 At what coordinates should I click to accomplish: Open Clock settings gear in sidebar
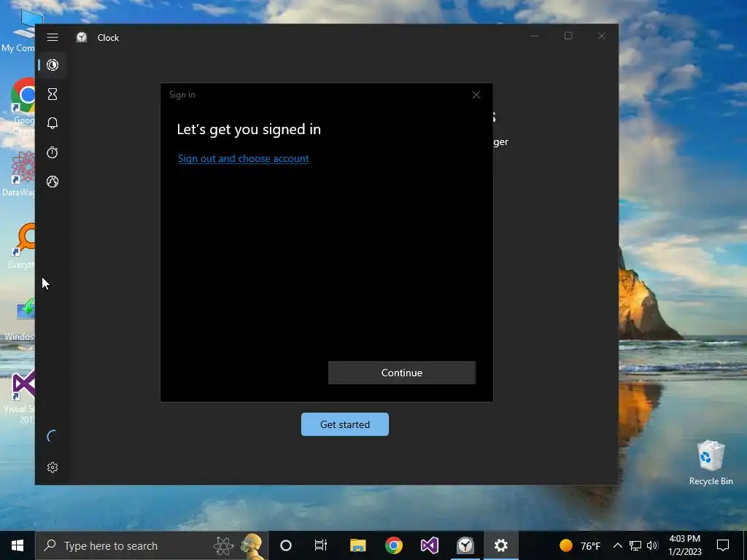pyautogui.click(x=53, y=467)
